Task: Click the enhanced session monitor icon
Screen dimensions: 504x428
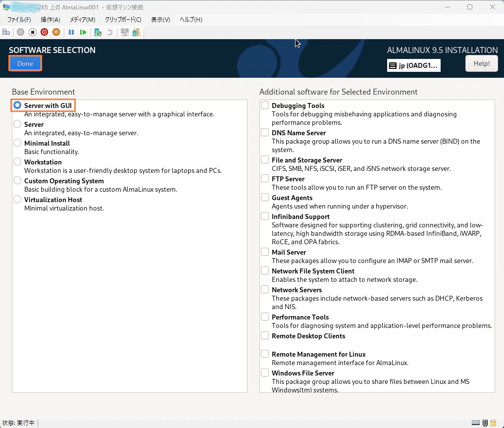Action: [125, 32]
